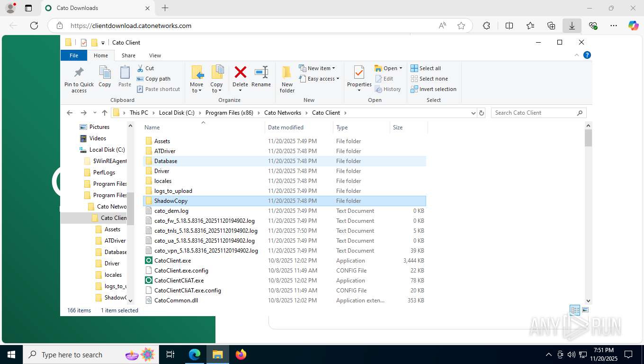Select CatoCommon.dll in file list
644x364 pixels.
[x=285, y=300]
